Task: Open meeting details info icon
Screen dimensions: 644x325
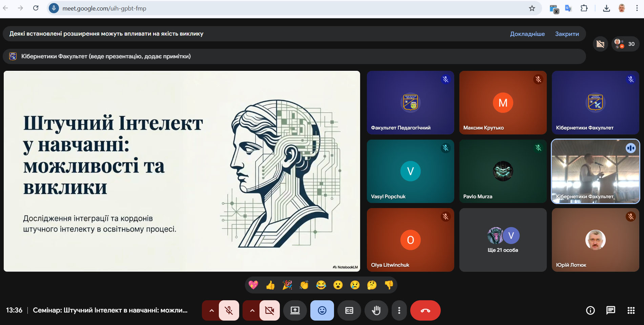Action: click(590, 310)
